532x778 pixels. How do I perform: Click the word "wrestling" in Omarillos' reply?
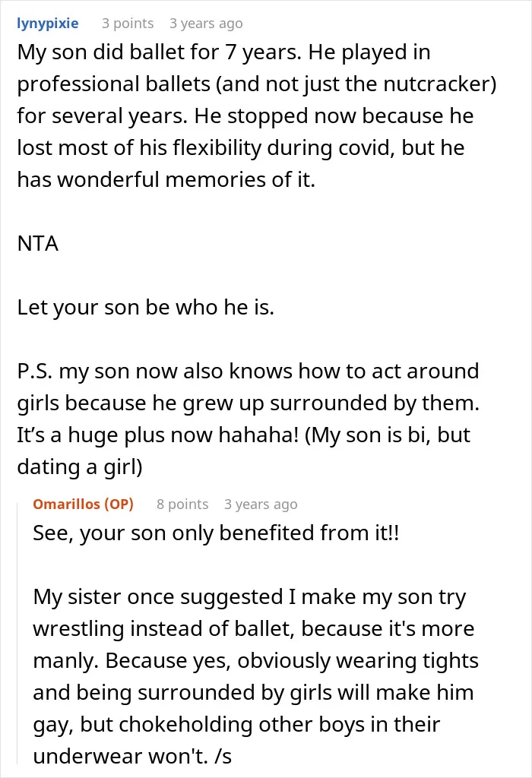pyautogui.click(x=78, y=628)
